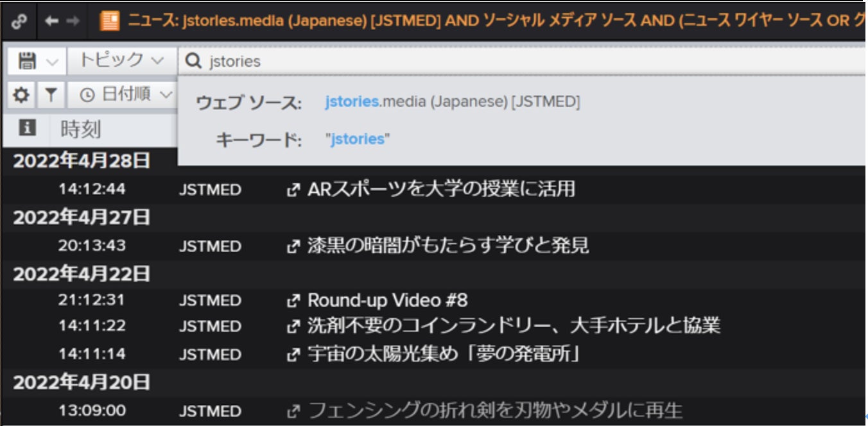Go forward with the right arrow
Screen dimensions: 868x426
pyautogui.click(x=73, y=21)
